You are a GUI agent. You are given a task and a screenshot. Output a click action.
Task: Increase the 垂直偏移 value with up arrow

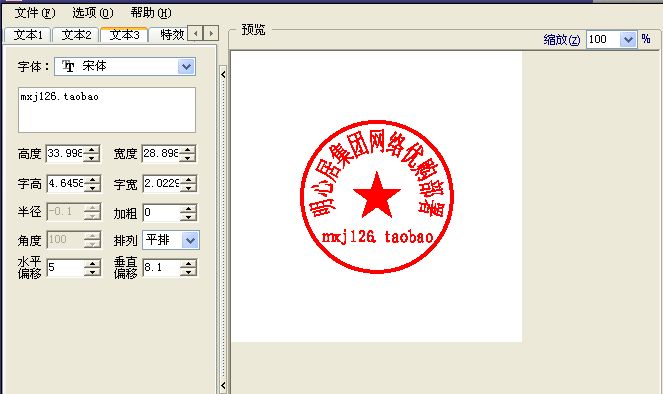[x=189, y=263]
